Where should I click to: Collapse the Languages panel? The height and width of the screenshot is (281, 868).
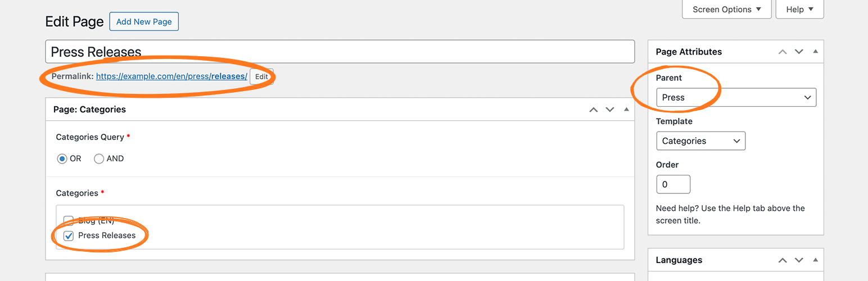(x=815, y=260)
